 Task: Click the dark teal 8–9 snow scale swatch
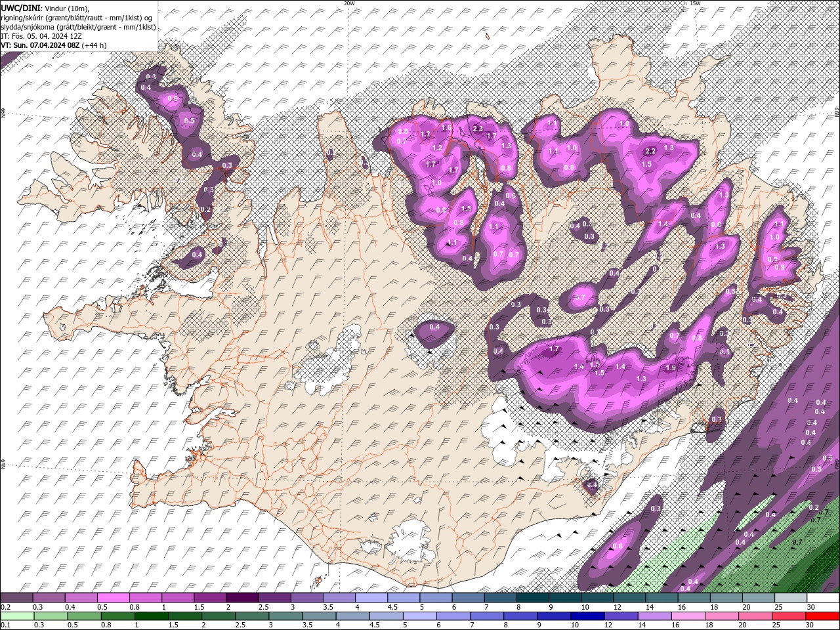tap(533, 598)
